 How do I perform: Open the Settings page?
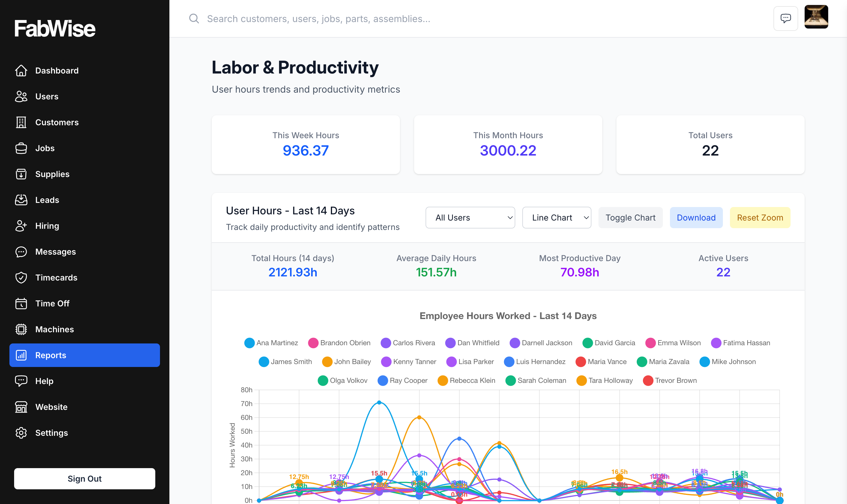[x=85, y=433]
